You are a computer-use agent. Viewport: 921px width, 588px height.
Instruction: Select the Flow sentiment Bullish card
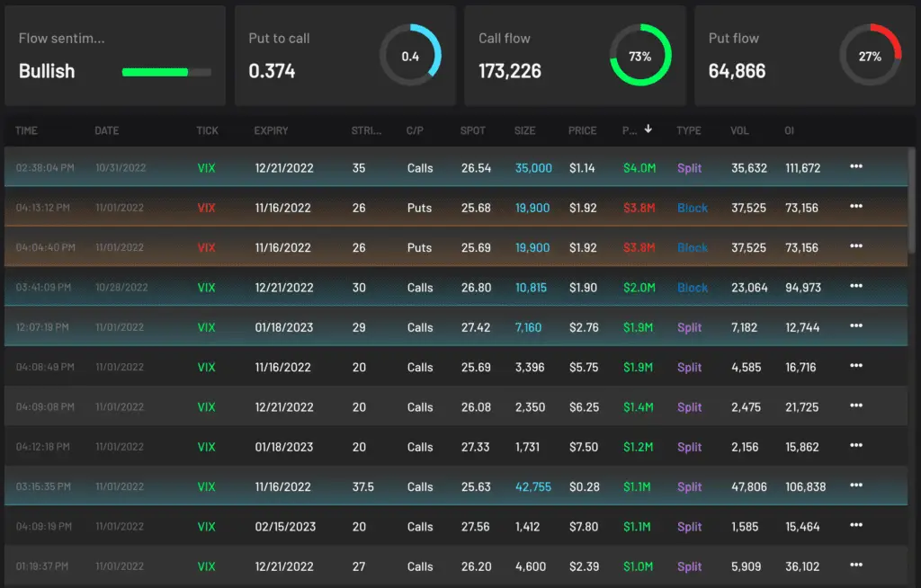(115, 56)
